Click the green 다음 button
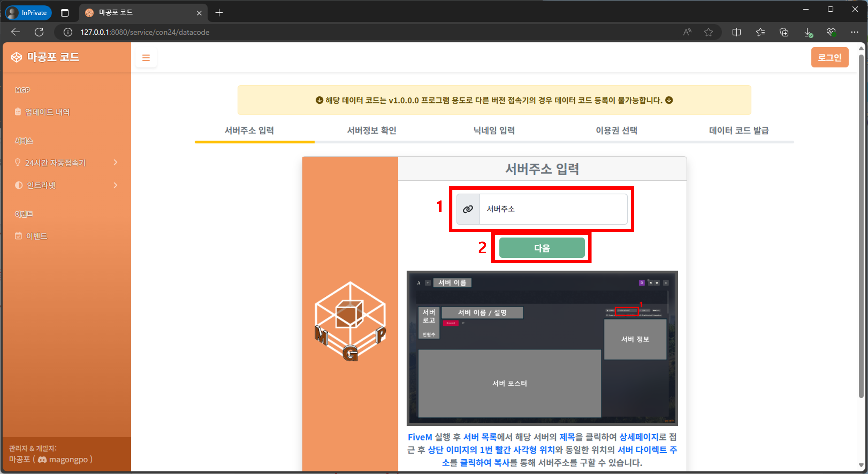The height and width of the screenshot is (474, 868). pyautogui.click(x=542, y=248)
